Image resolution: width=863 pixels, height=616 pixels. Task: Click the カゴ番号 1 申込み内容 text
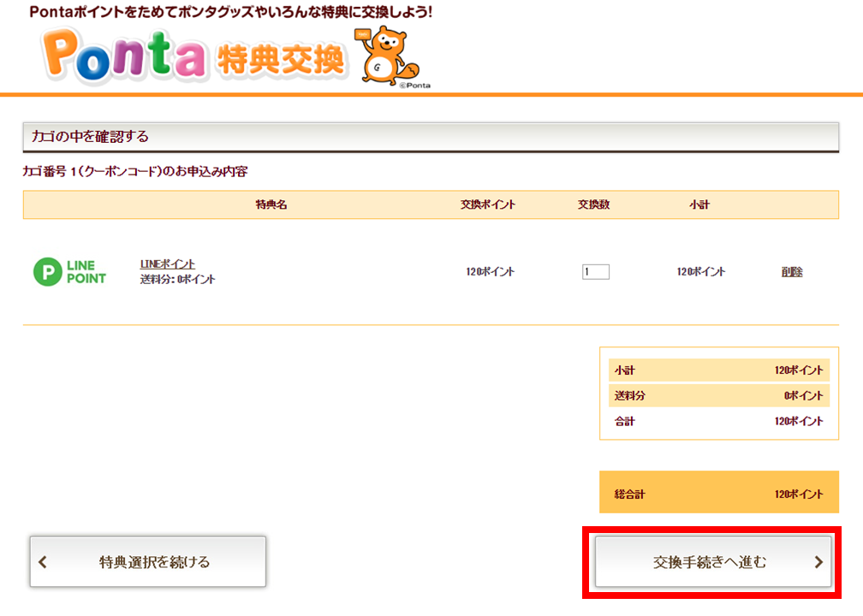(x=135, y=172)
